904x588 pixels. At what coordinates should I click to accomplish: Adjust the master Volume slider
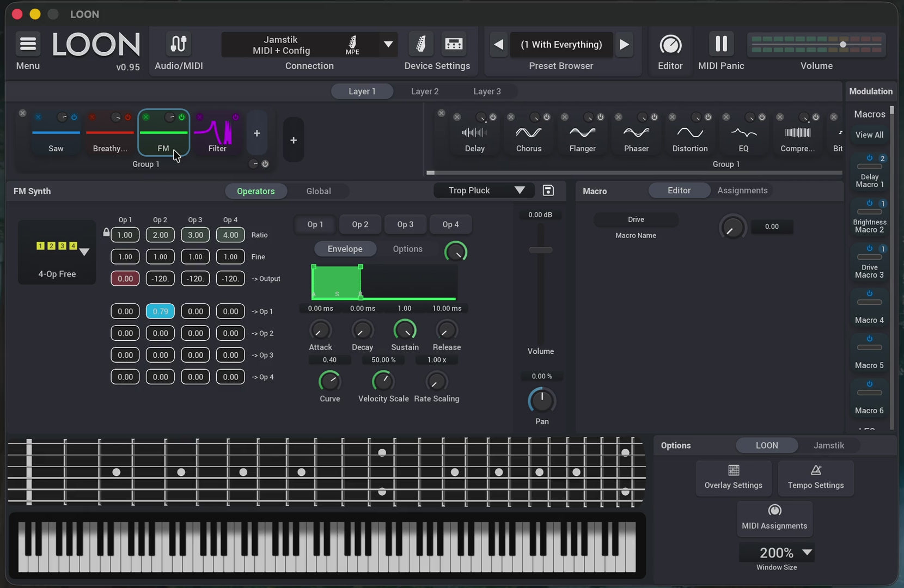coord(816,45)
